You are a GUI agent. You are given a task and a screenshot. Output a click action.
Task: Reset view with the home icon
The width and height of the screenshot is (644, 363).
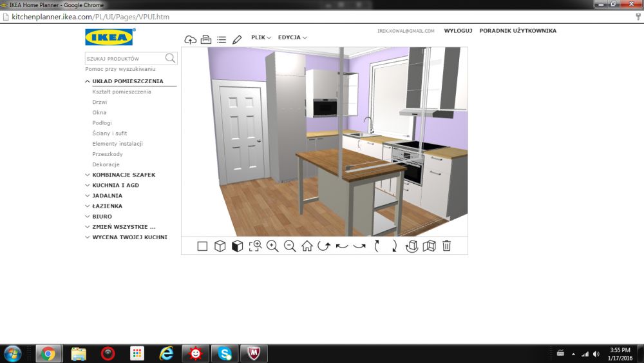click(307, 246)
